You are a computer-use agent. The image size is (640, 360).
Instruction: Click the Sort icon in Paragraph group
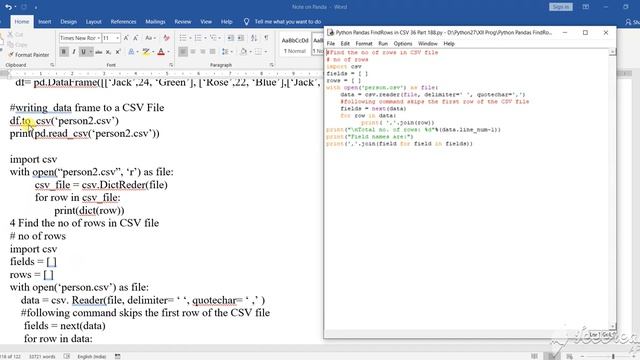pos(254,38)
